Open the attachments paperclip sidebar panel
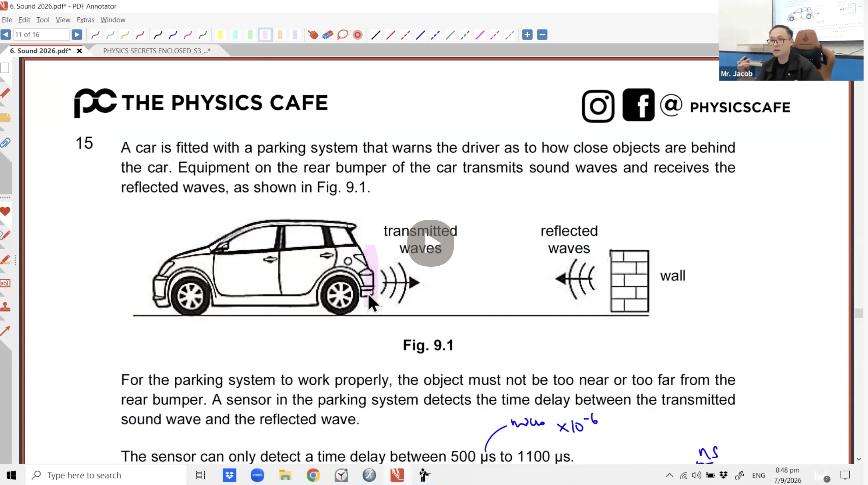Screen dimensions: 868x485 tap(5, 143)
